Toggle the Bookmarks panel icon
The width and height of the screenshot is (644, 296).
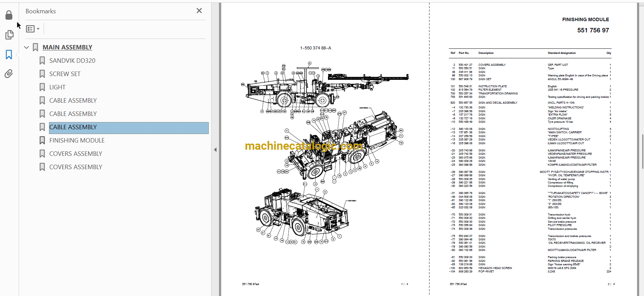[x=9, y=55]
